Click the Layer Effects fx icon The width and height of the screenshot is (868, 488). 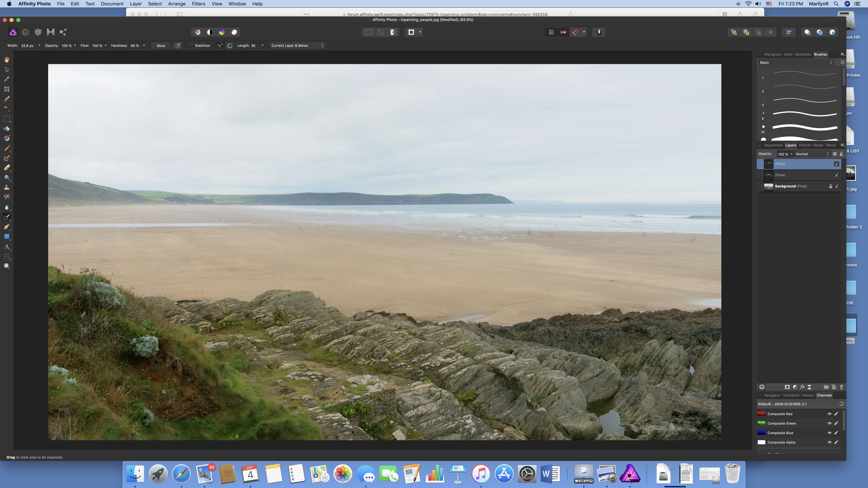(x=802, y=387)
